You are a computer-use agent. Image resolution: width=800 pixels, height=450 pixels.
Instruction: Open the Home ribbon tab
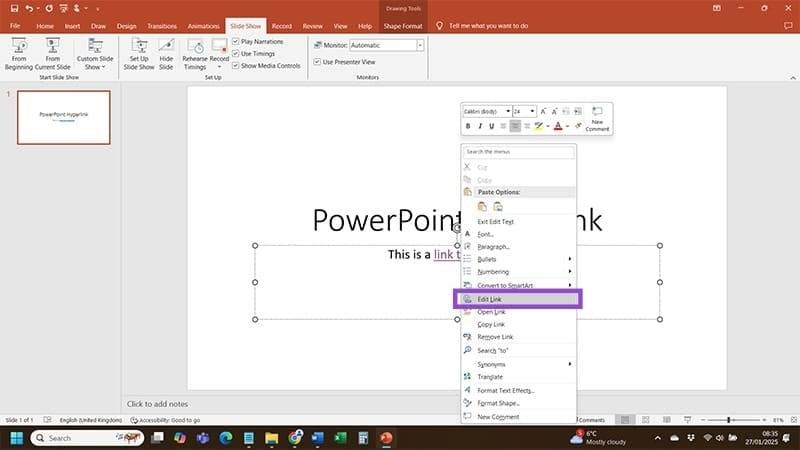pos(45,26)
